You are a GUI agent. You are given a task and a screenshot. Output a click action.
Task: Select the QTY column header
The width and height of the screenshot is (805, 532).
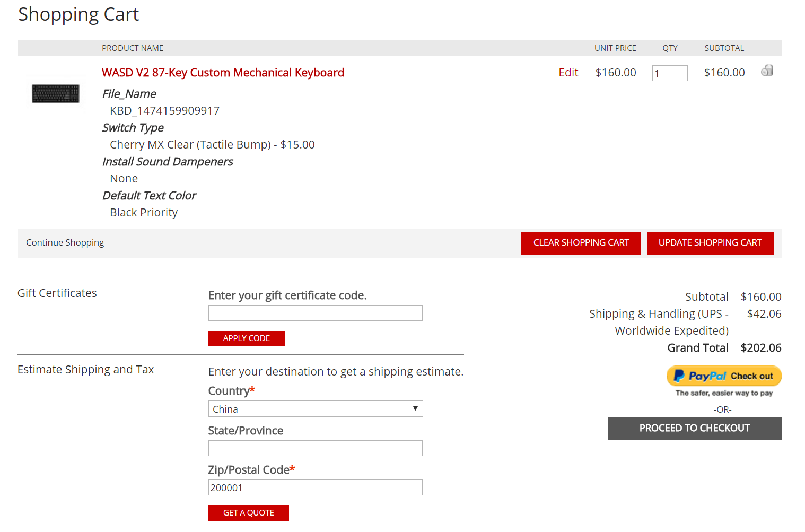(x=670, y=48)
